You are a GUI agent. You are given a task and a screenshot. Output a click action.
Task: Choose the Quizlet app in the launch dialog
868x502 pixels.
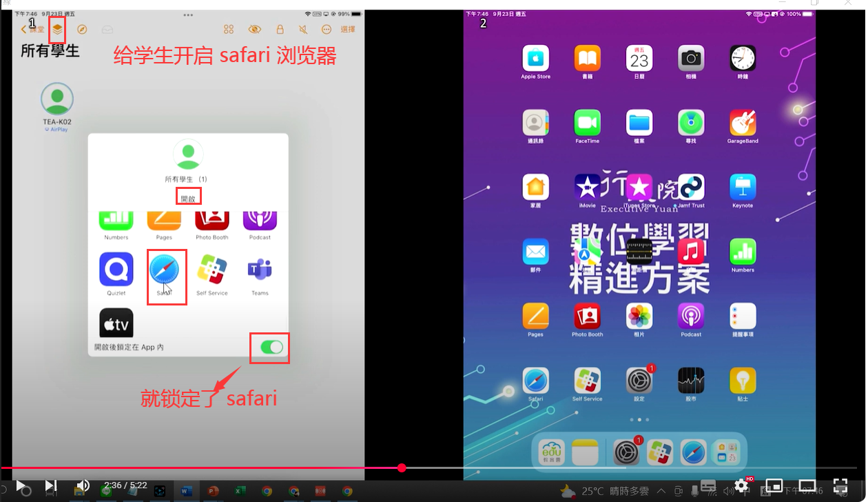(x=116, y=270)
